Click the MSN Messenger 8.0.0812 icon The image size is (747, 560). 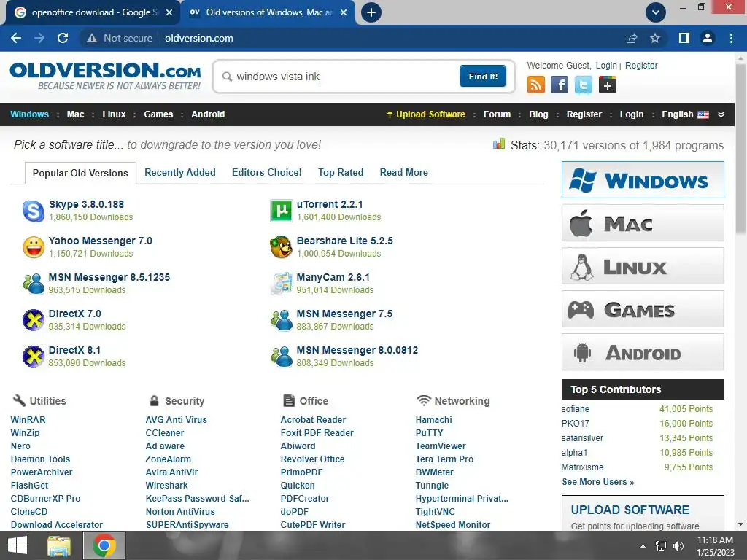coord(281,357)
